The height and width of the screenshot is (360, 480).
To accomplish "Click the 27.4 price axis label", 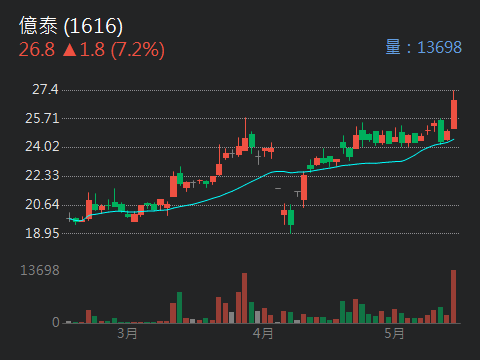I will tap(45, 89).
